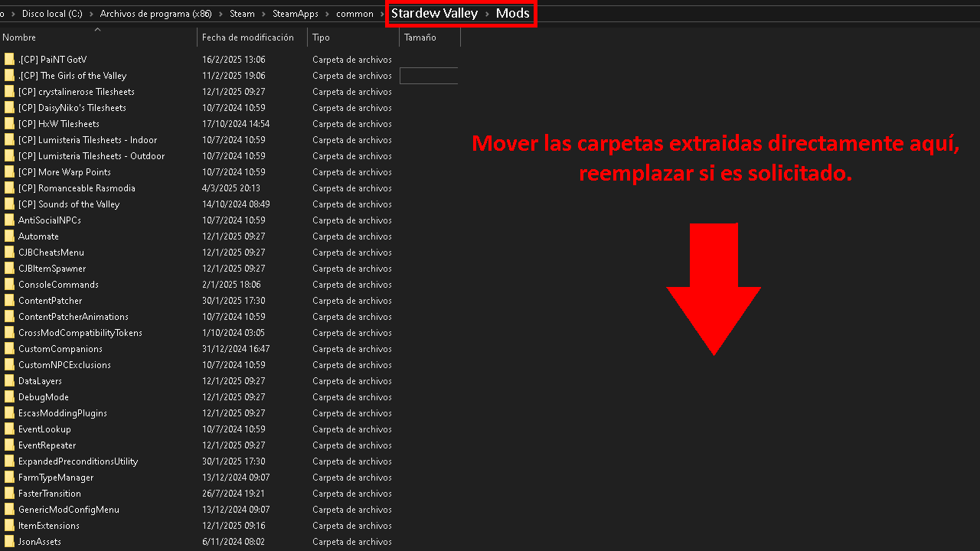Screen dimensions: 980x551
Task: Select the CustomCompanions folder
Action: point(60,349)
